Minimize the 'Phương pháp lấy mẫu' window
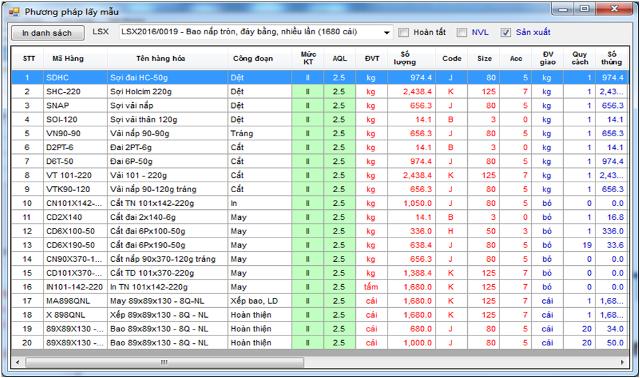The height and width of the screenshot is (378, 640). (x=563, y=9)
